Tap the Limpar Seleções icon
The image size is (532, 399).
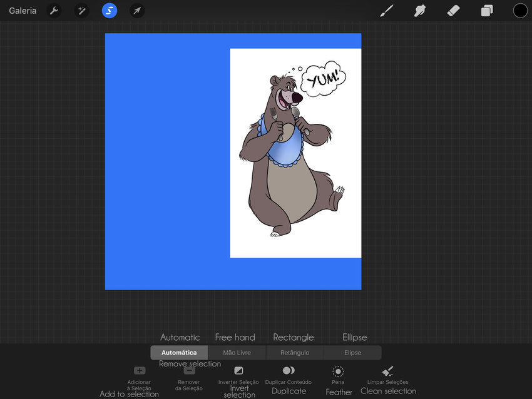(387, 371)
